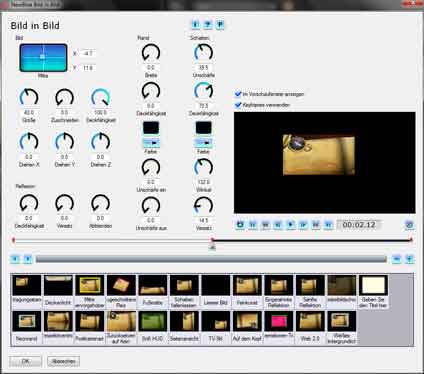Click the Schatten Winkel knob

point(203,167)
